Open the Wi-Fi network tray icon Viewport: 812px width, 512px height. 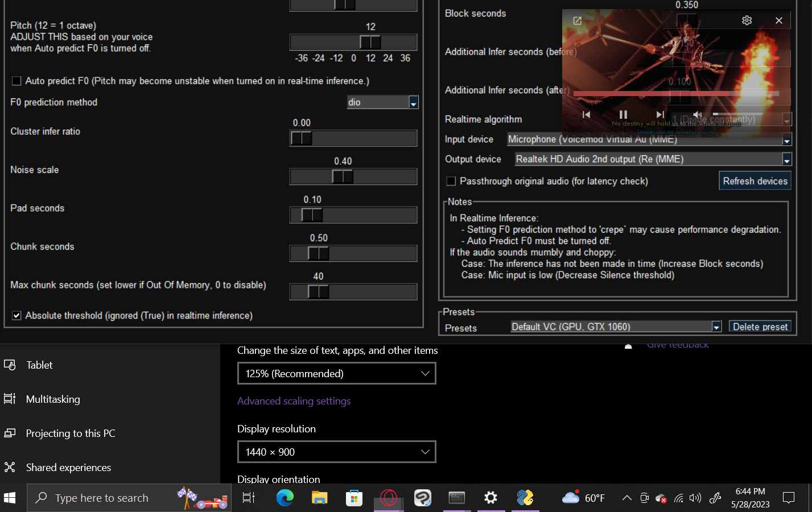pyautogui.click(x=678, y=498)
